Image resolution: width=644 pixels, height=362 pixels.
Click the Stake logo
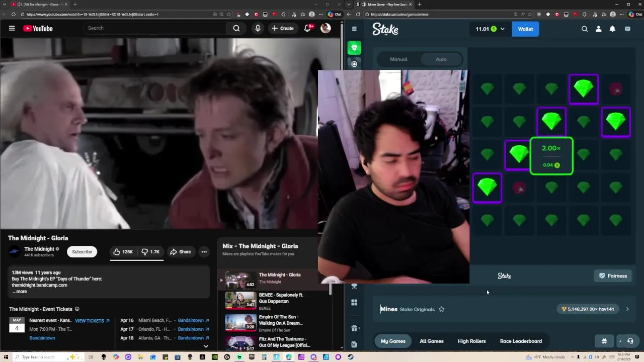(x=385, y=29)
